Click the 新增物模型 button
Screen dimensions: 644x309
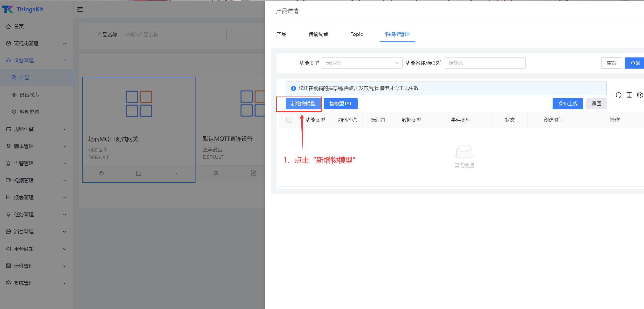click(303, 104)
